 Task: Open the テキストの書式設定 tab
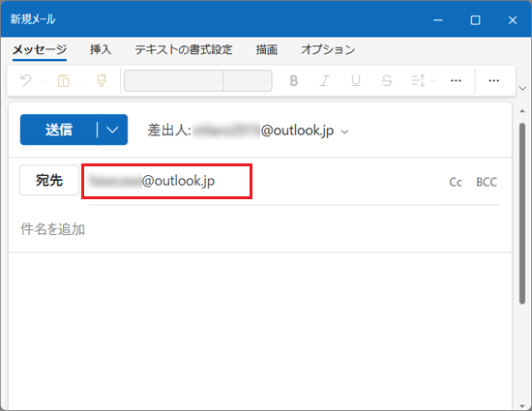184,49
